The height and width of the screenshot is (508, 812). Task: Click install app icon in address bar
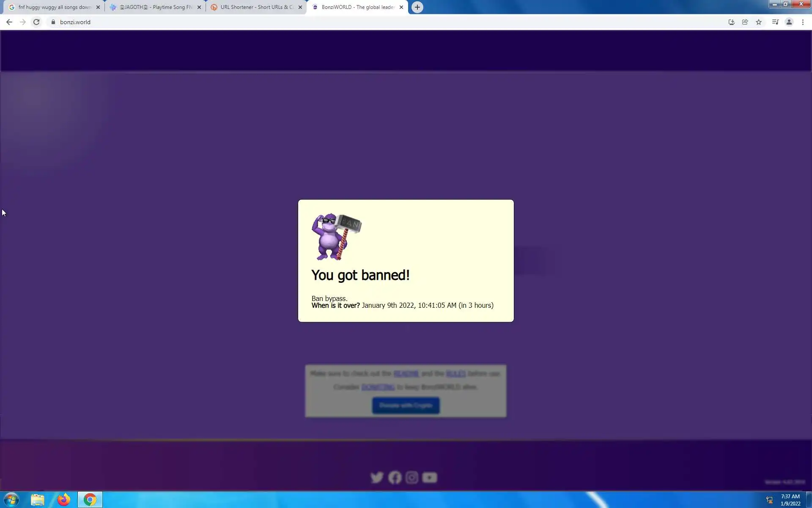[x=731, y=22]
